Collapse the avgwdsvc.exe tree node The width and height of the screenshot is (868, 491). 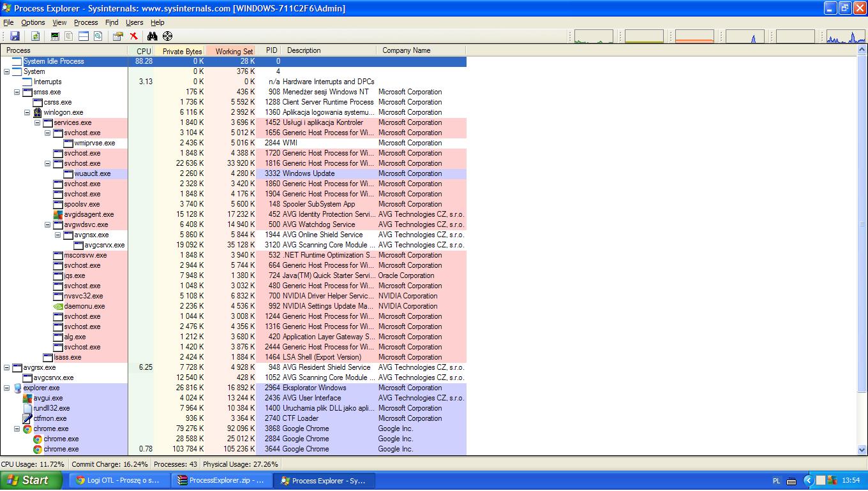(x=48, y=224)
